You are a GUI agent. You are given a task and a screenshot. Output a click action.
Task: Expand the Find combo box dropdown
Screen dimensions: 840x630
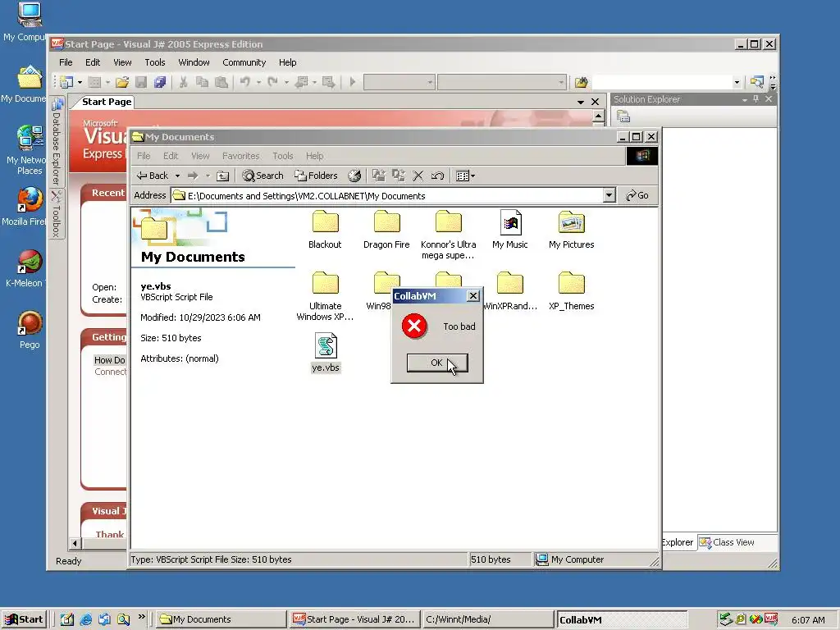pos(737,83)
